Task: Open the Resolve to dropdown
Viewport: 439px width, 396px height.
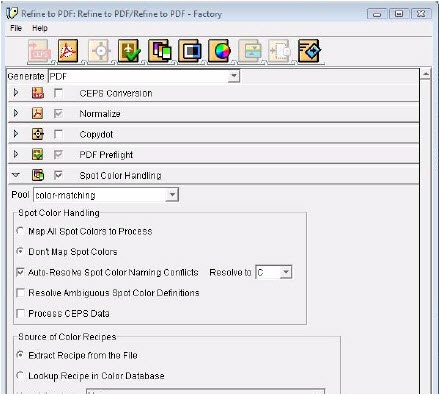Action: pos(286,272)
